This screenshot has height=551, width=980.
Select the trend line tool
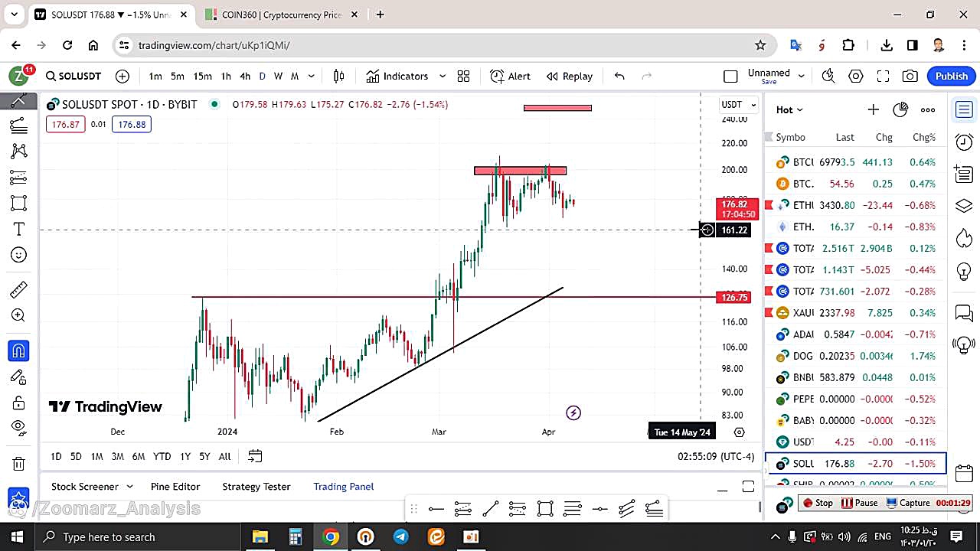(19, 100)
